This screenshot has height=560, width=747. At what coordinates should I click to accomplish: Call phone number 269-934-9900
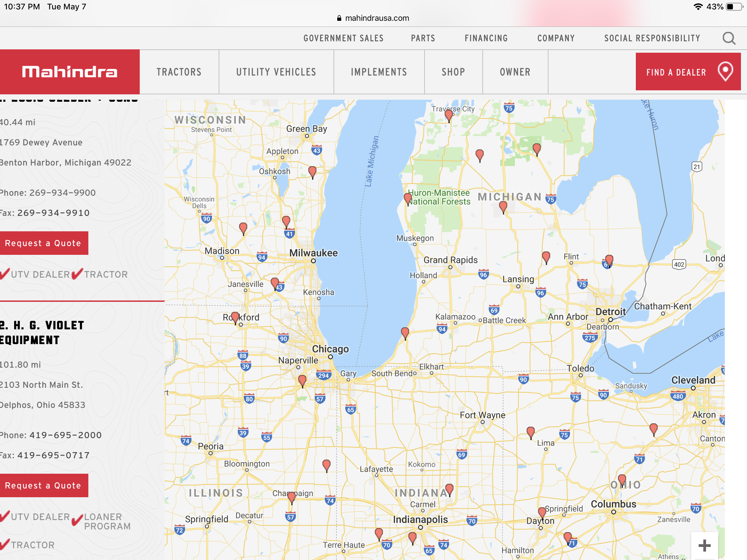tap(62, 193)
